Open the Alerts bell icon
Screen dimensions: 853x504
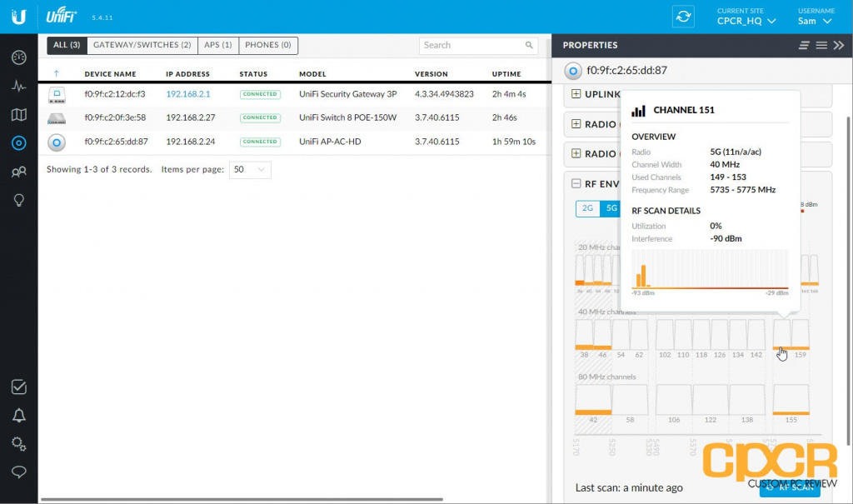(18, 415)
